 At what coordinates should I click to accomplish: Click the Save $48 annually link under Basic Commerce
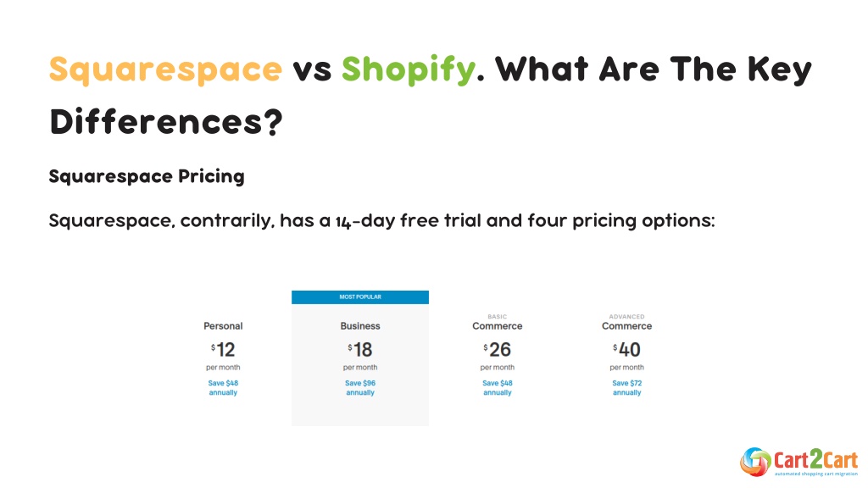(497, 387)
